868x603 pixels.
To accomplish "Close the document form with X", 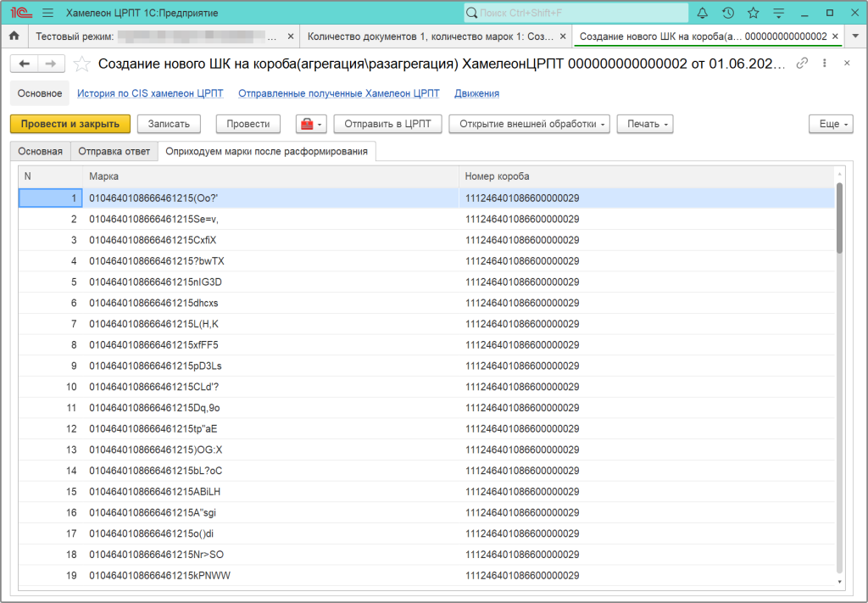I will (x=847, y=63).
